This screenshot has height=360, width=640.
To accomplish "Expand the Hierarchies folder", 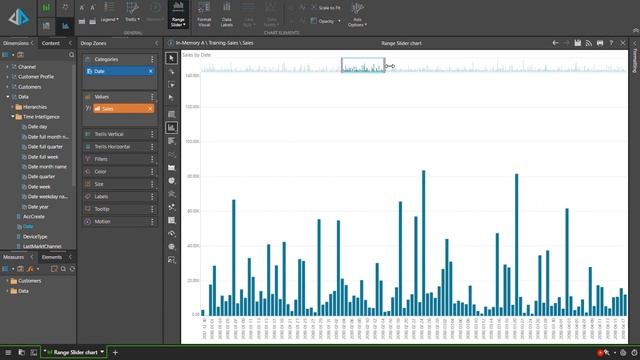I will 12,107.
